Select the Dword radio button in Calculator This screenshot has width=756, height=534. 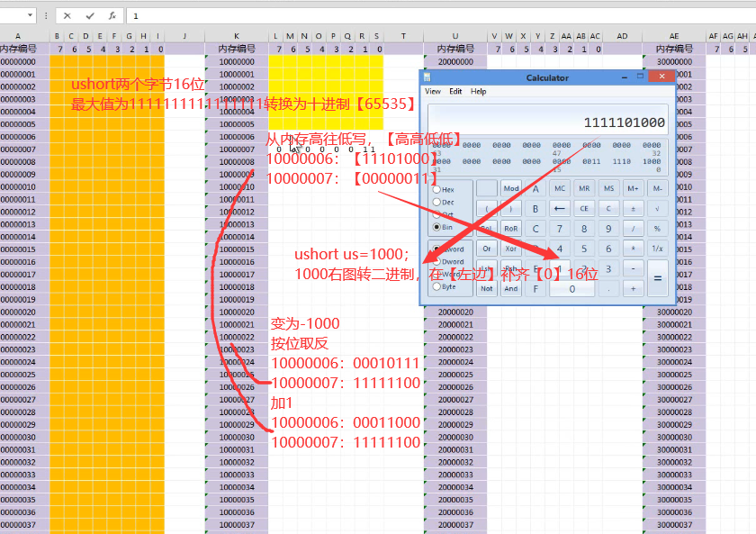[x=436, y=261]
